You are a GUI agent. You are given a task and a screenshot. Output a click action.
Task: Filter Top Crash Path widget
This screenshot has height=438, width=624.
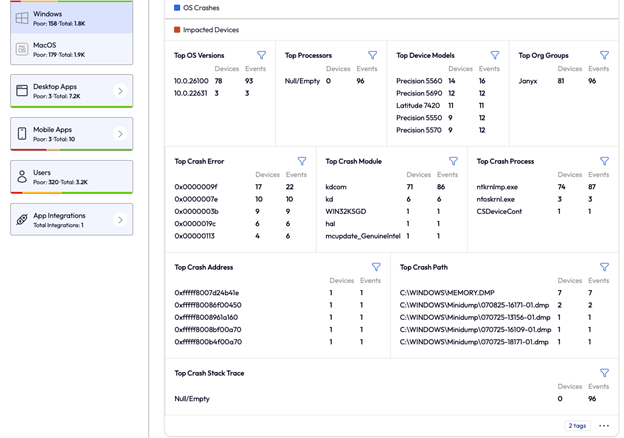604,267
